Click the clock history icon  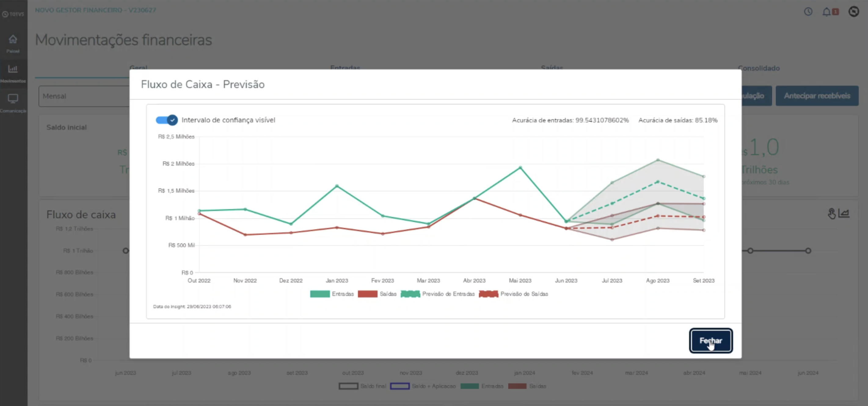point(808,12)
